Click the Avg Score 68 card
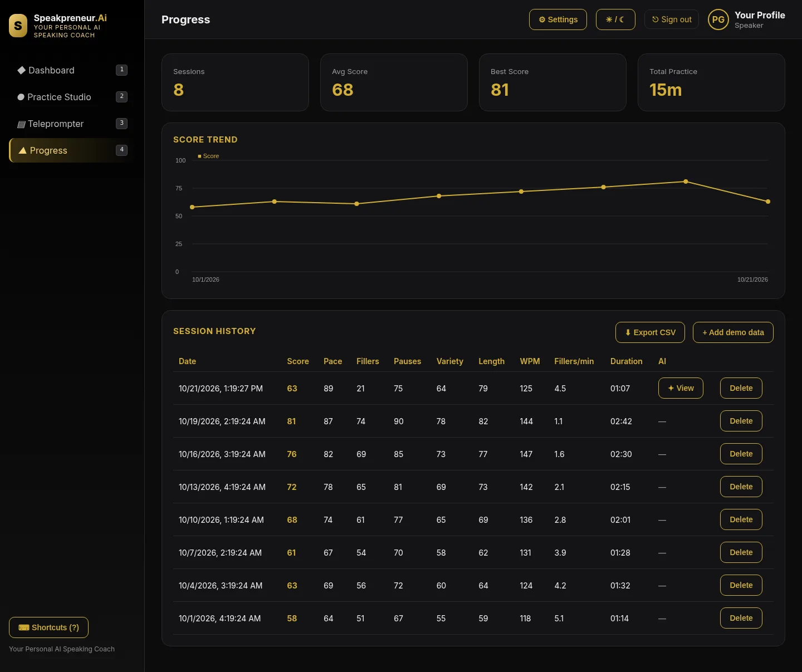This screenshot has width=802, height=672. (394, 82)
